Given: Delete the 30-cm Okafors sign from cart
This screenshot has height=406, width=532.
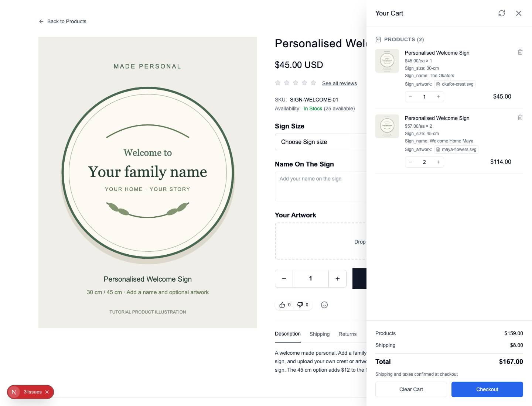Looking at the screenshot, I should (520, 52).
